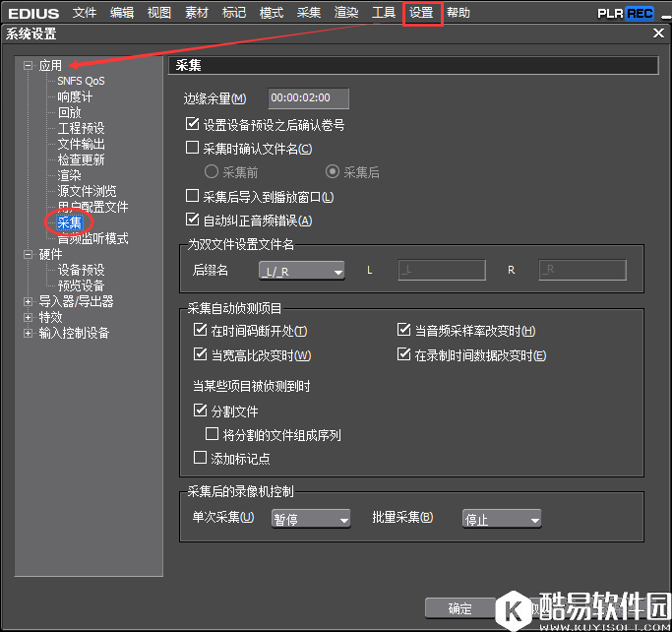
Task: Enable 采集后导入到播放窗口 checkbox
Action: coord(192,196)
